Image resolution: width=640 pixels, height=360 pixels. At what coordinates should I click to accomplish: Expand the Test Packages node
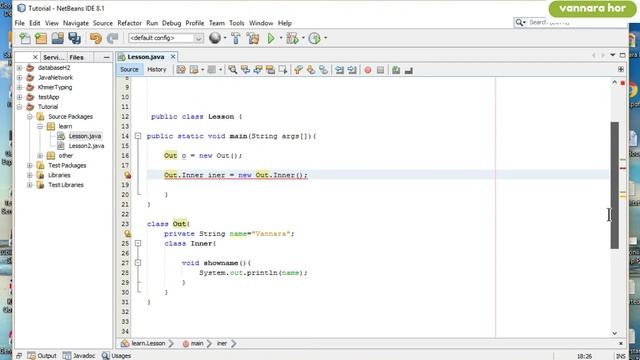(x=29, y=165)
